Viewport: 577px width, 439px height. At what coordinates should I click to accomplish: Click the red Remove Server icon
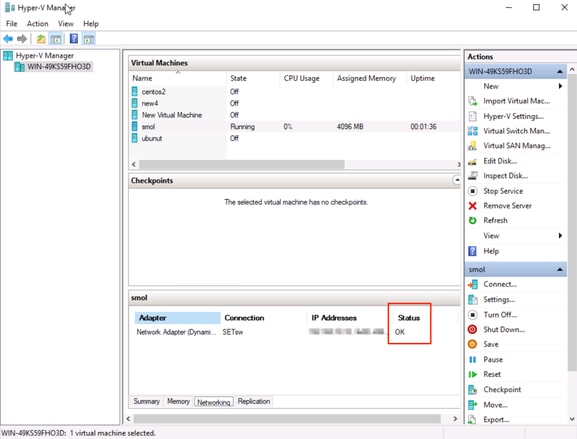472,206
